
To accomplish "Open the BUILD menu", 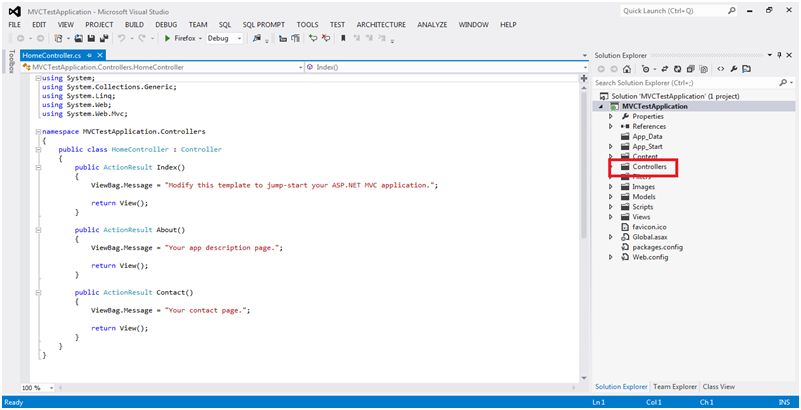I will point(134,25).
